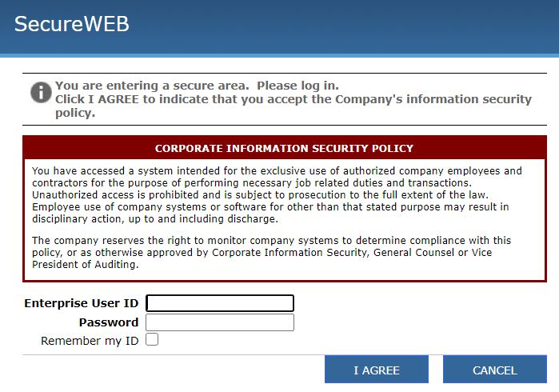Toggle the Remember my ID checkbox
The width and height of the screenshot is (559, 392).
(x=152, y=339)
